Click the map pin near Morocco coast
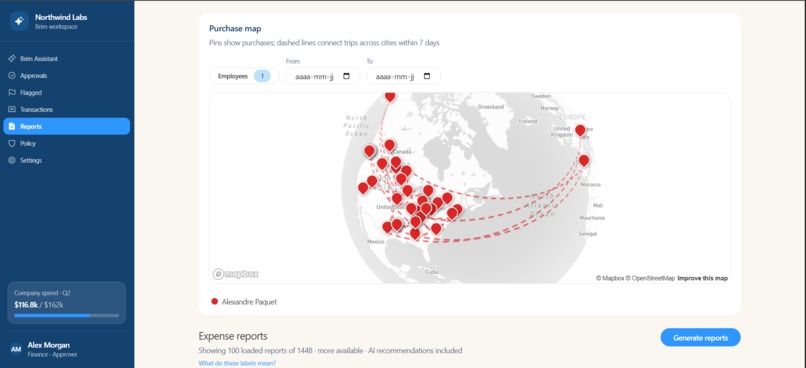The height and width of the screenshot is (368, 806). click(x=584, y=160)
